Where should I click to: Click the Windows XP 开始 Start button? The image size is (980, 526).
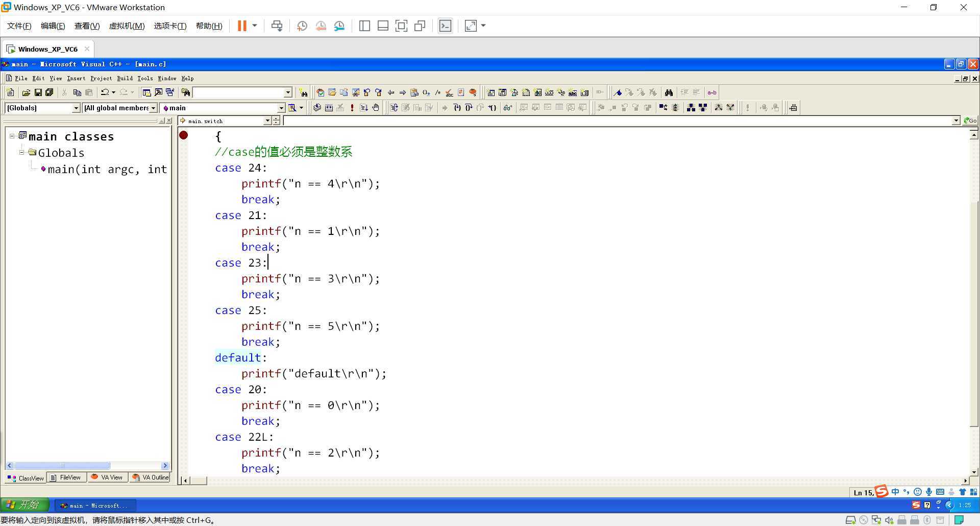tap(24, 505)
